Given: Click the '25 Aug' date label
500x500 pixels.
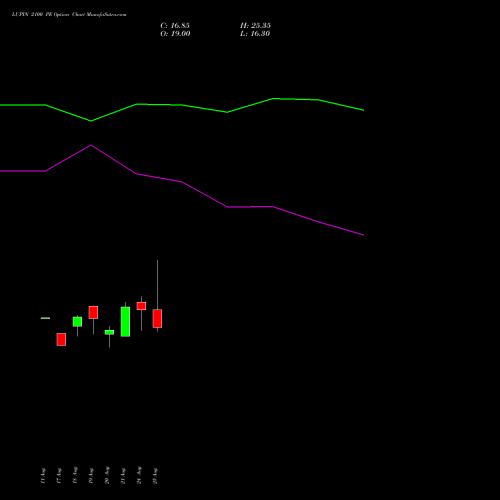Looking at the screenshot, I should coord(155,476).
